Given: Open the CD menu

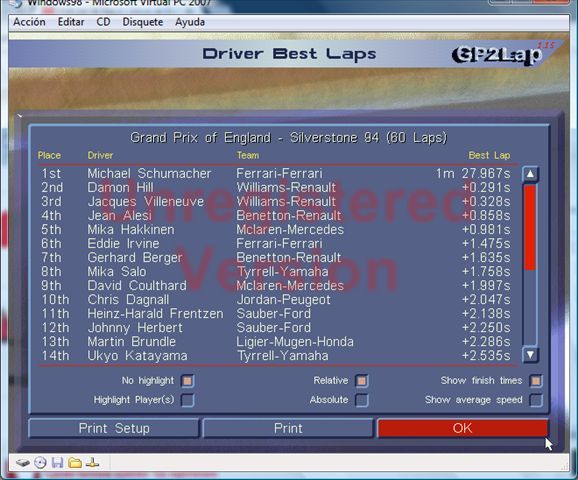Looking at the screenshot, I should coord(103,22).
